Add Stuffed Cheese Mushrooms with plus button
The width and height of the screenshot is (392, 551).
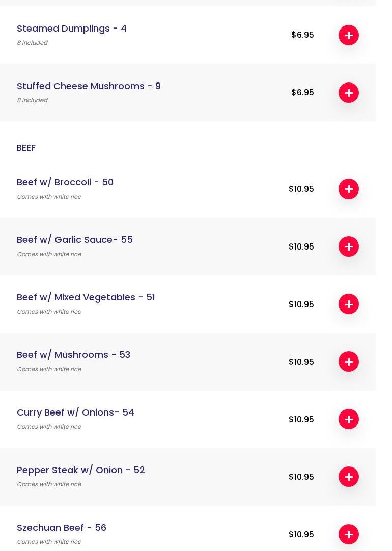pyautogui.click(x=348, y=93)
